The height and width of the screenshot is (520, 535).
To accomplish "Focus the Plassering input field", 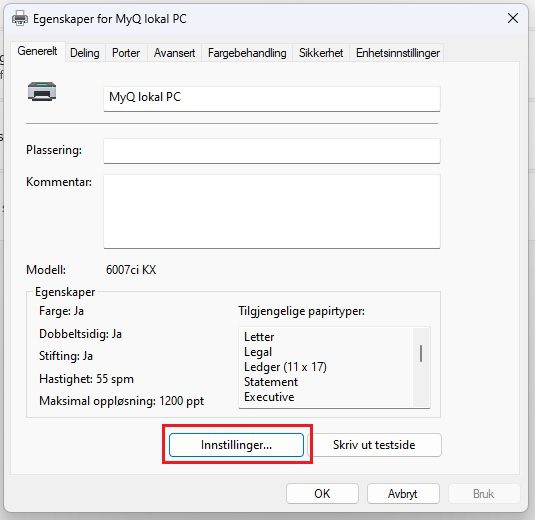I will (x=272, y=151).
